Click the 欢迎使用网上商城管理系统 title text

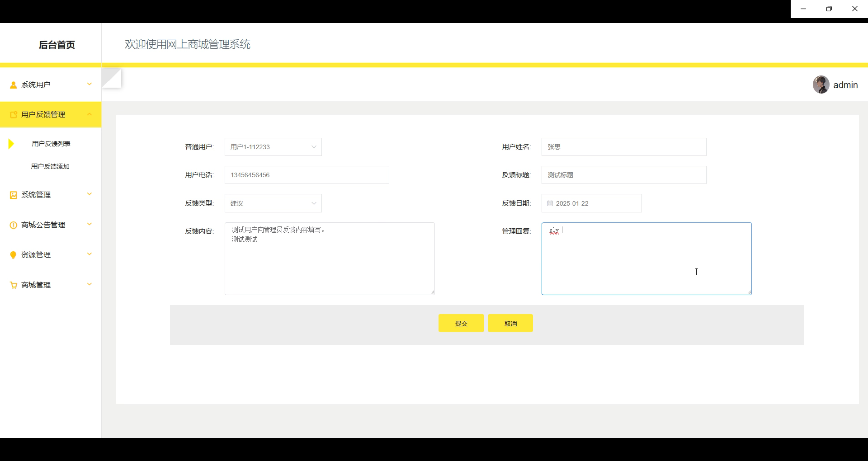[188, 44]
